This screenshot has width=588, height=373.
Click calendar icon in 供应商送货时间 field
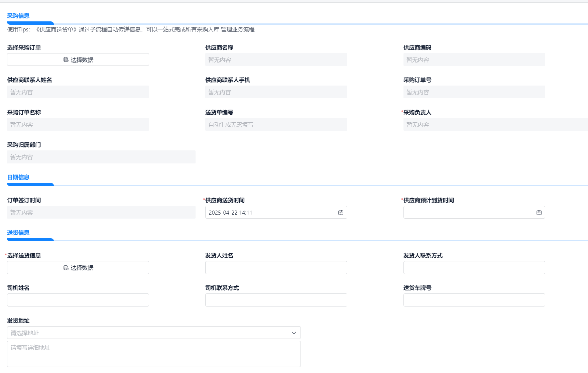tap(341, 213)
